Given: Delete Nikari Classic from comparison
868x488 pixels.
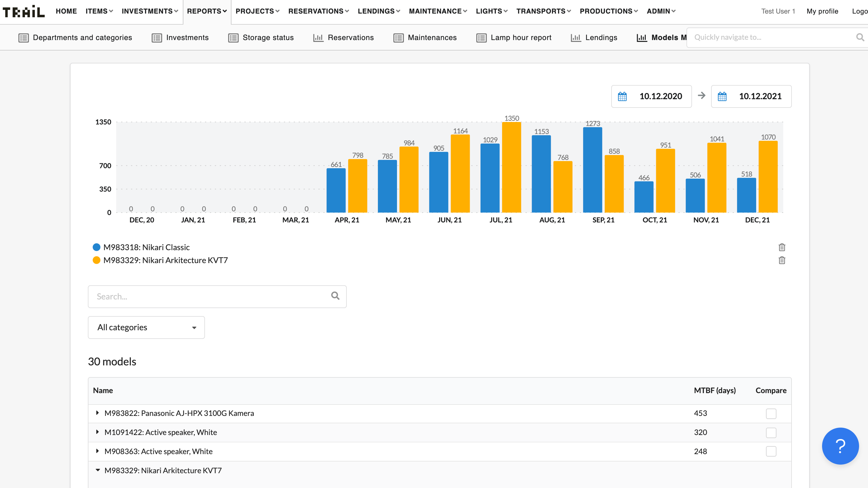Looking at the screenshot, I should 782,247.
